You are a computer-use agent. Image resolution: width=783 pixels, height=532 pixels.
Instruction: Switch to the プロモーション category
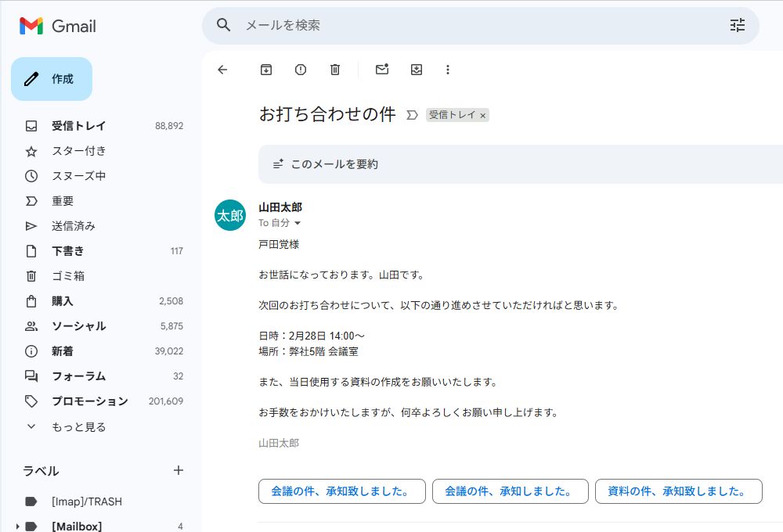coord(88,401)
